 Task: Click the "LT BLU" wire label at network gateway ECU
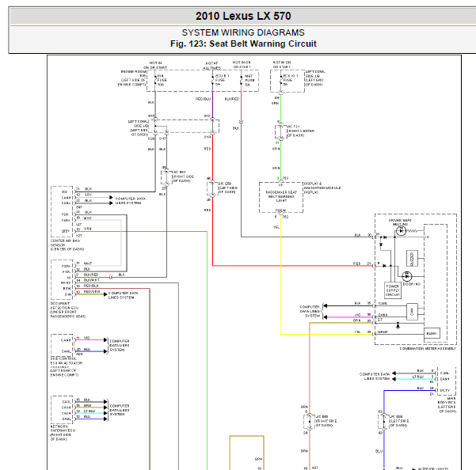click(89, 411)
